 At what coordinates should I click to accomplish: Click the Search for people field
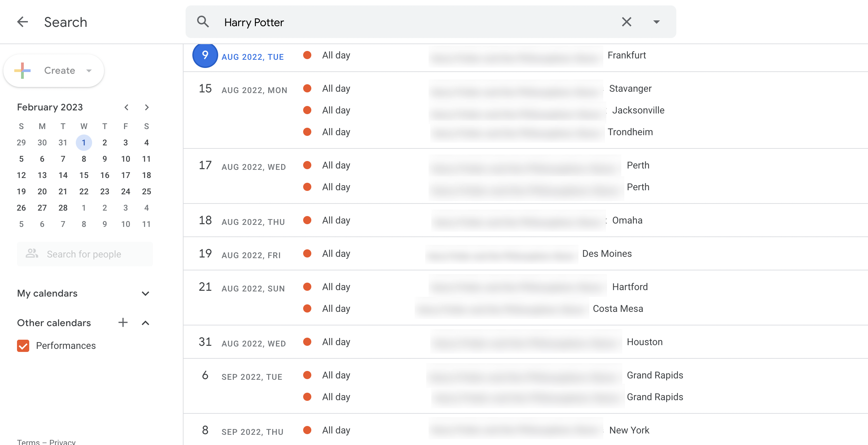pos(85,254)
